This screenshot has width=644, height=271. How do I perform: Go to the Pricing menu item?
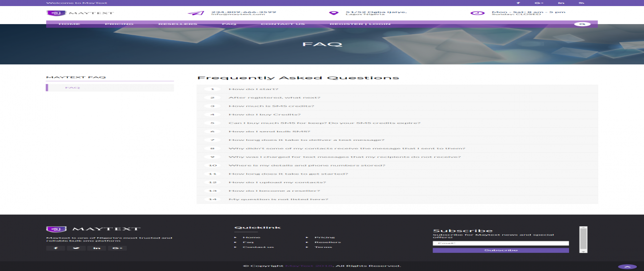(x=119, y=24)
